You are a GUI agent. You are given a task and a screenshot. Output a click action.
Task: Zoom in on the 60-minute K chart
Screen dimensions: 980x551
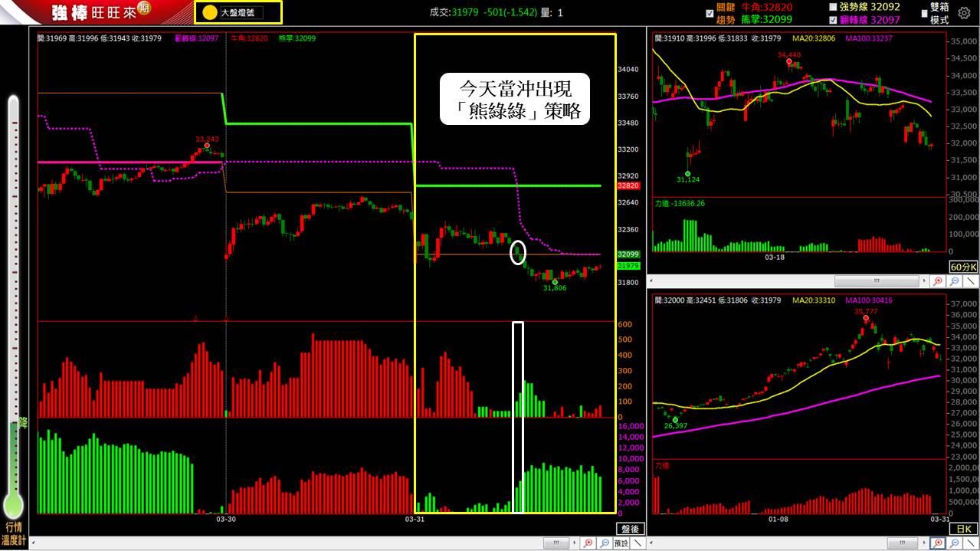(939, 281)
